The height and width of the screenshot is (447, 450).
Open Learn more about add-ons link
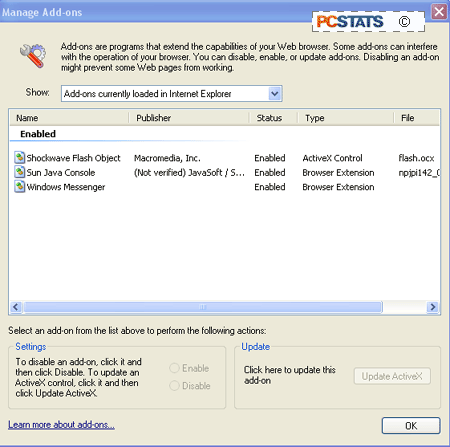tap(61, 425)
